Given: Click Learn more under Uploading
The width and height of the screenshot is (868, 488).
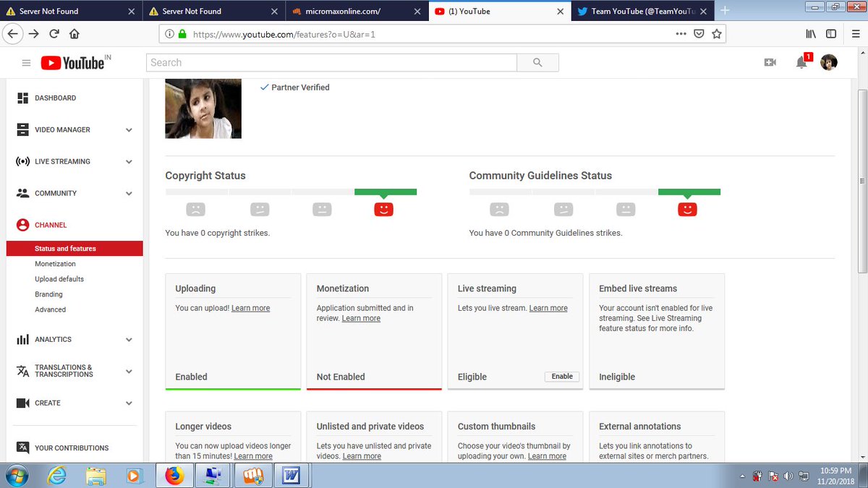Looking at the screenshot, I should [x=250, y=308].
